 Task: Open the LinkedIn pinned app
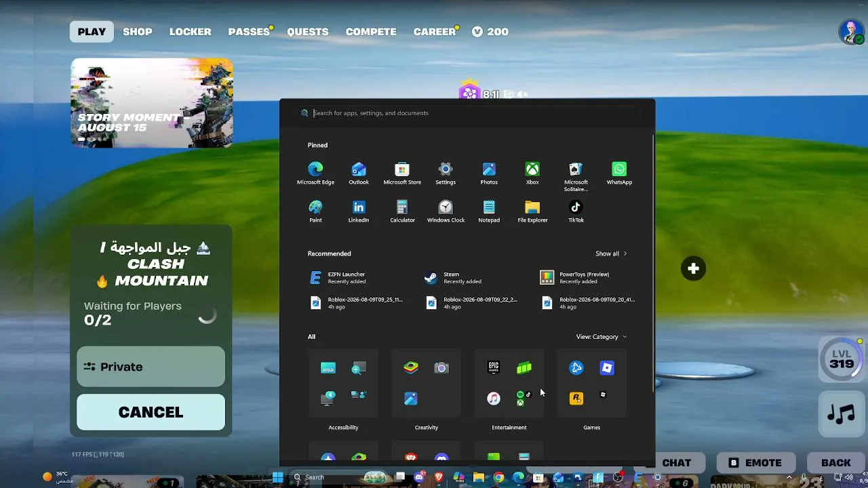359,211
